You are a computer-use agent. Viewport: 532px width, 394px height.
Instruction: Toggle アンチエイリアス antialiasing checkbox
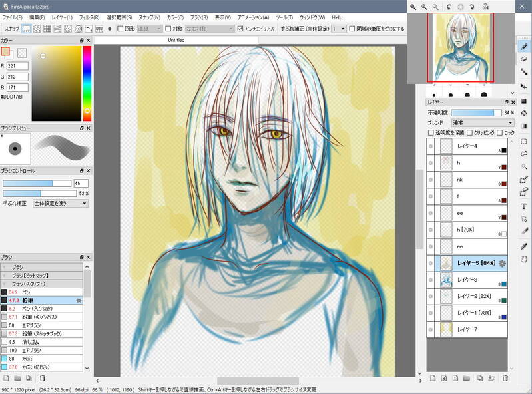coord(240,29)
